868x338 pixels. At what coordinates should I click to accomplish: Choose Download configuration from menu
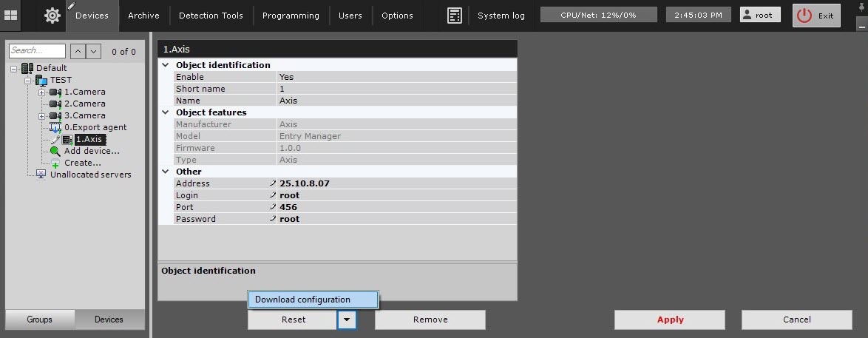(x=312, y=300)
